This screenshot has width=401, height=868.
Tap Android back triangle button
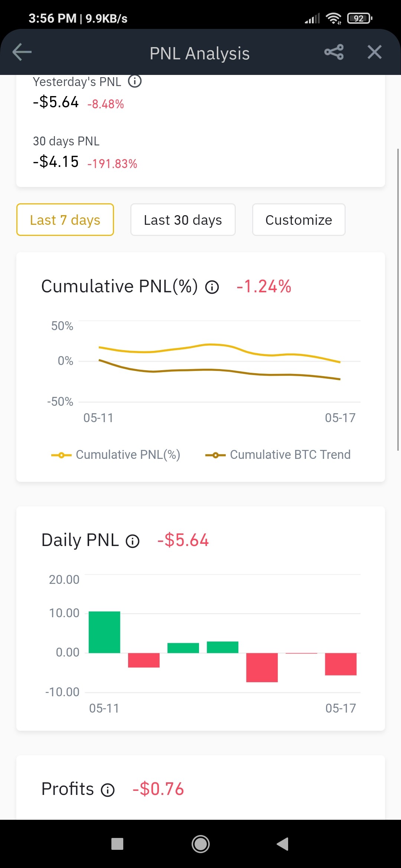(x=283, y=844)
